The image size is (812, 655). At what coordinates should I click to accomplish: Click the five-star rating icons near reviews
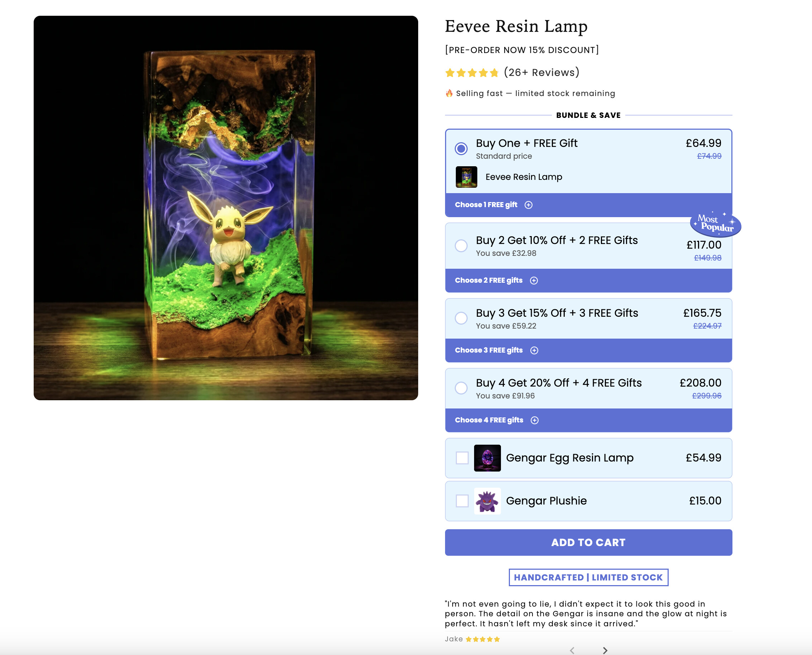(472, 73)
